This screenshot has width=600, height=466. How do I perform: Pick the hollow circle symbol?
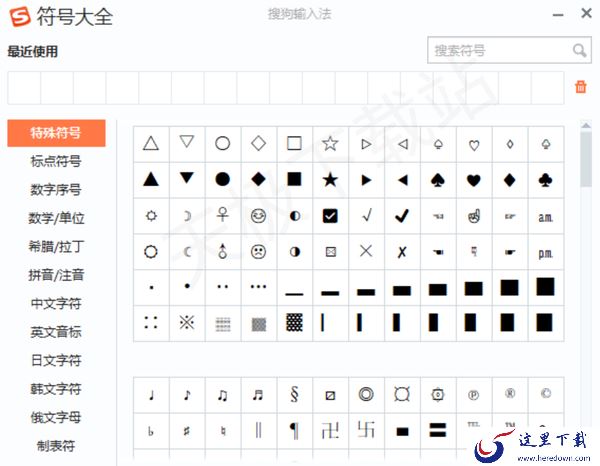222,143
